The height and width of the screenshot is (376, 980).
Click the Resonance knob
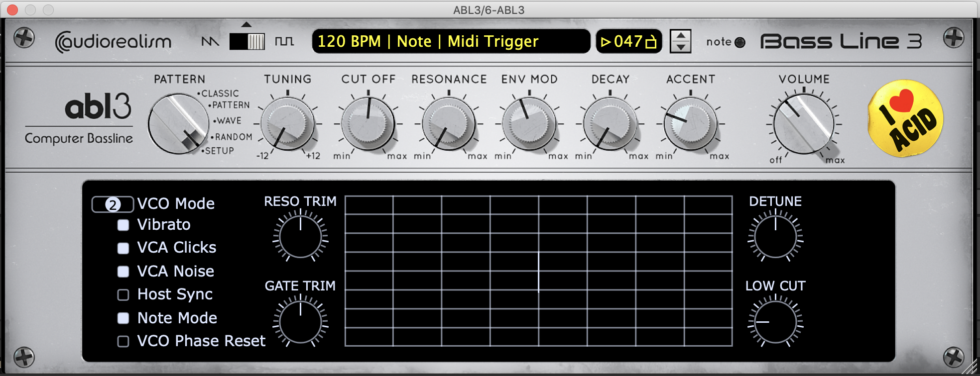coord(449,123)
